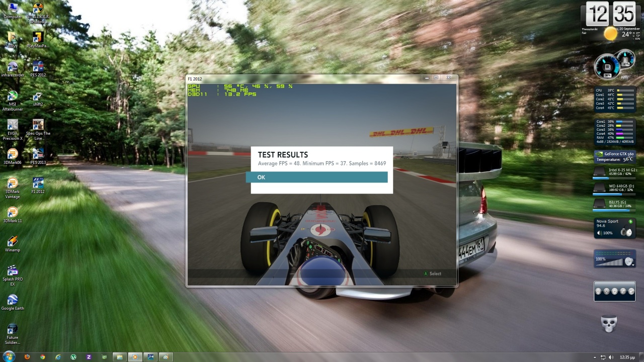The width and height of the screenshot is (644, 362).
Task: Open the Windows Start menu
Action: 9,356
